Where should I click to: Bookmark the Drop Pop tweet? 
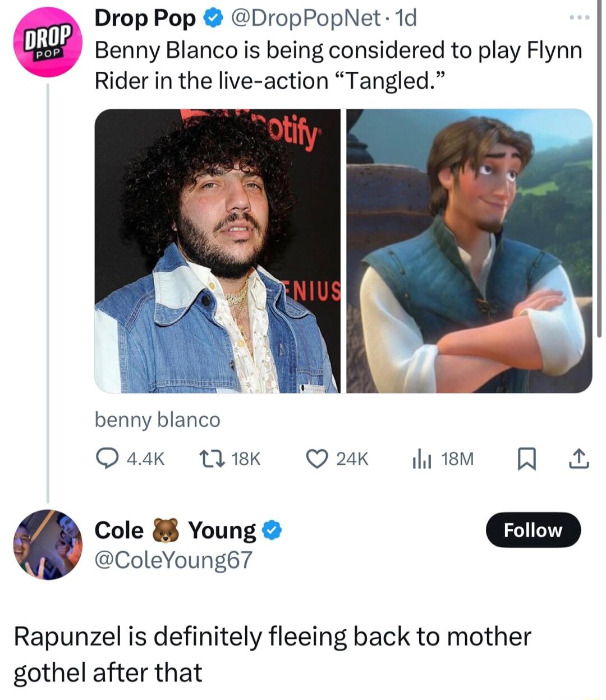click(526, 460)
